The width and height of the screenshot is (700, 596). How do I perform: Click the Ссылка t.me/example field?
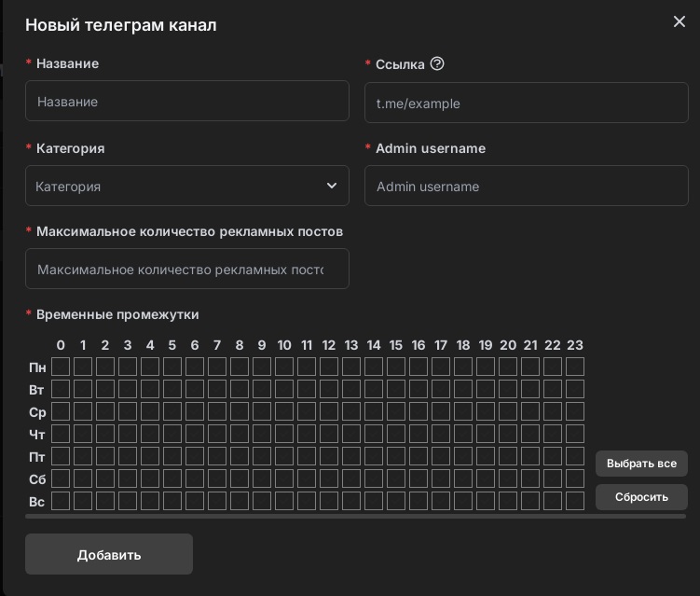[x=526, y=104]
